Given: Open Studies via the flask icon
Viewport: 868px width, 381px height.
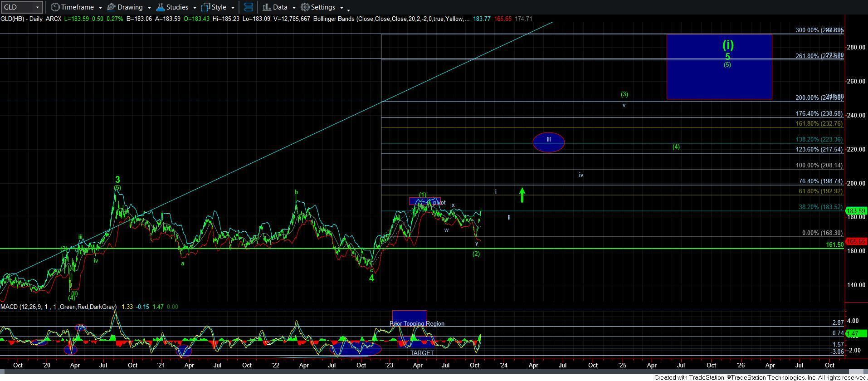Looking at the screenshot, I should point(160,7).
